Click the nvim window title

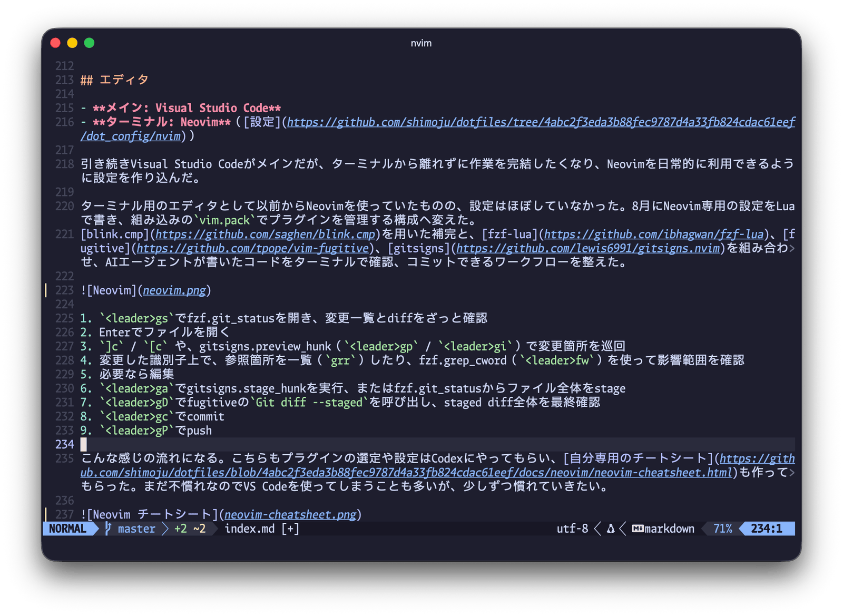[421, 43]
